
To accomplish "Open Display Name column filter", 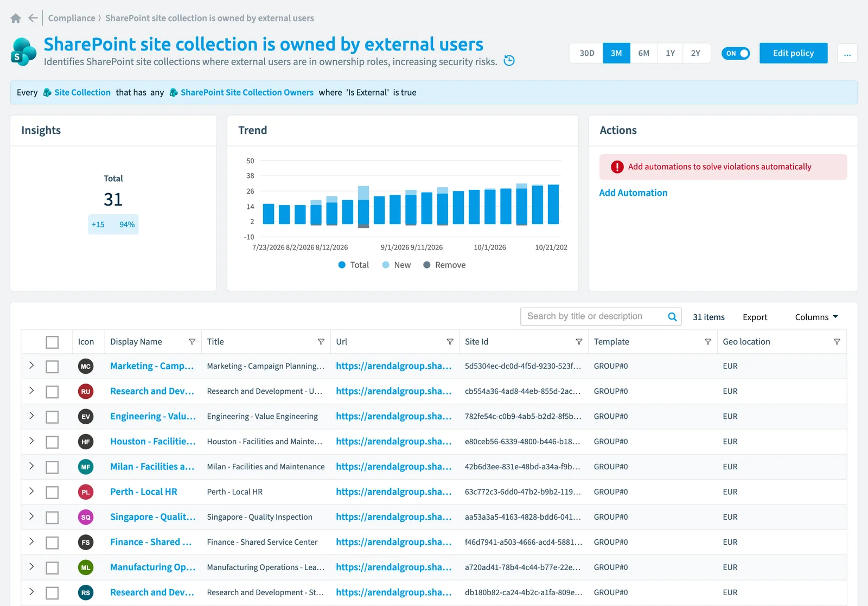I will tap(192, 342).
